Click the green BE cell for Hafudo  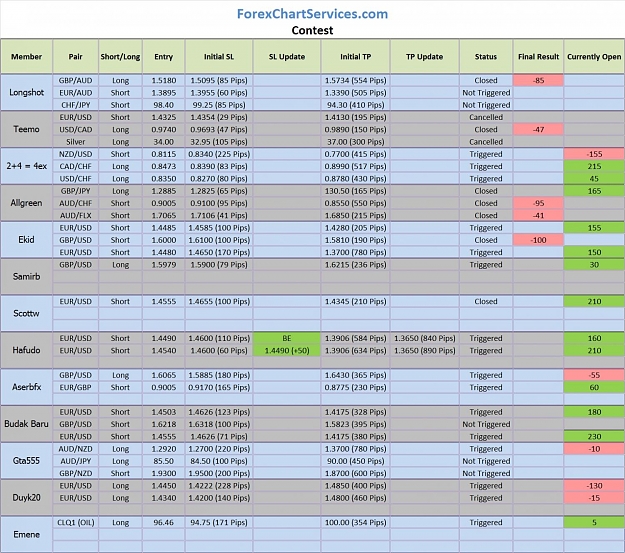tap(287, 338)
